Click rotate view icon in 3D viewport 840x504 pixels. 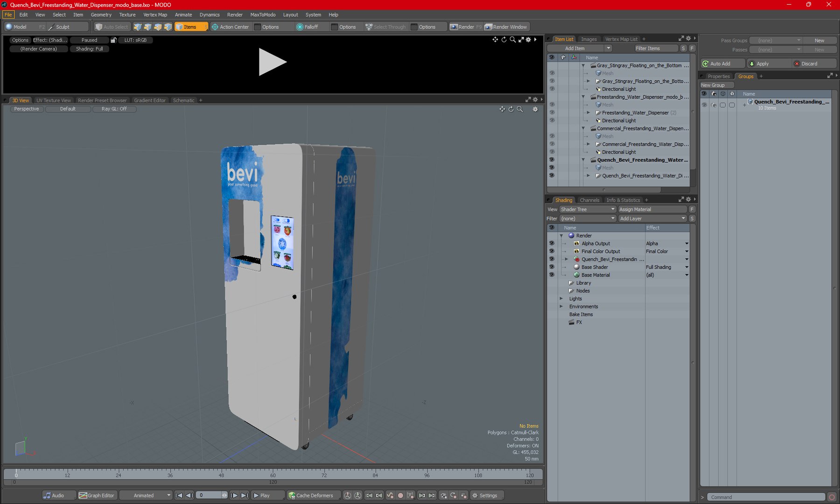(511, 109)
